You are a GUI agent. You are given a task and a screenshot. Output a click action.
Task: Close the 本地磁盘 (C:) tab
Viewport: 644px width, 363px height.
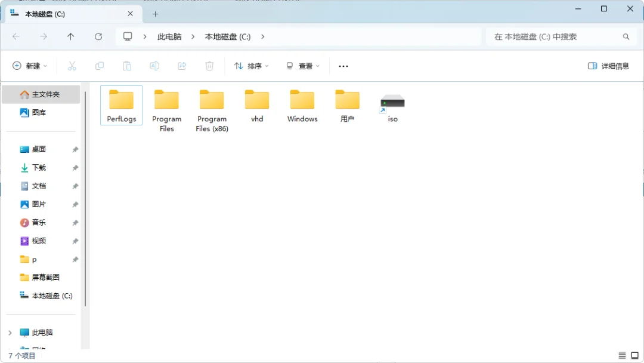click(130, 14)
